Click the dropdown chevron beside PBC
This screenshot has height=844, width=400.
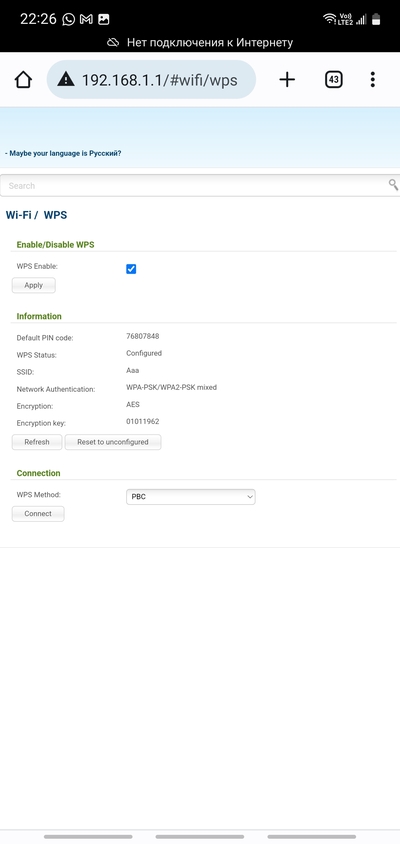coord(250,497)
